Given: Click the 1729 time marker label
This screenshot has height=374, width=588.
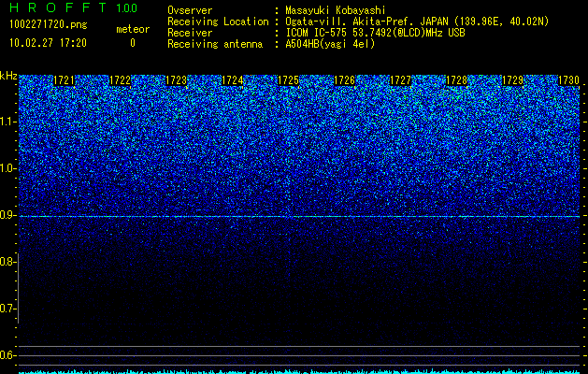Looking at the screenshot, I should tap(512, 80).
